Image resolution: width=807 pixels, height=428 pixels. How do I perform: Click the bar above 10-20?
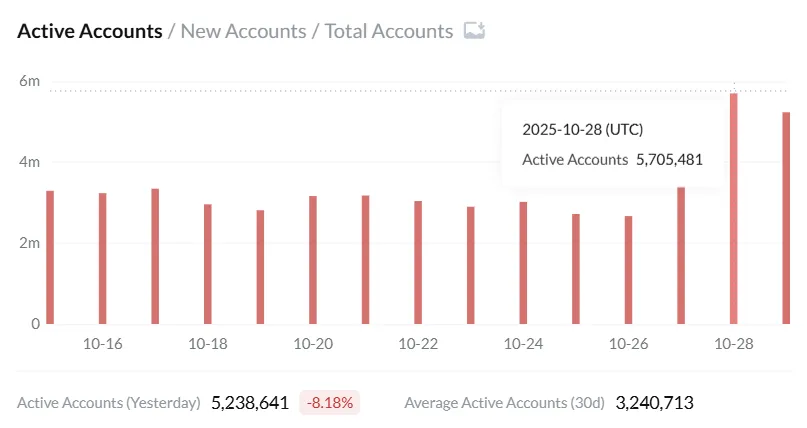[x=313, y=260]
